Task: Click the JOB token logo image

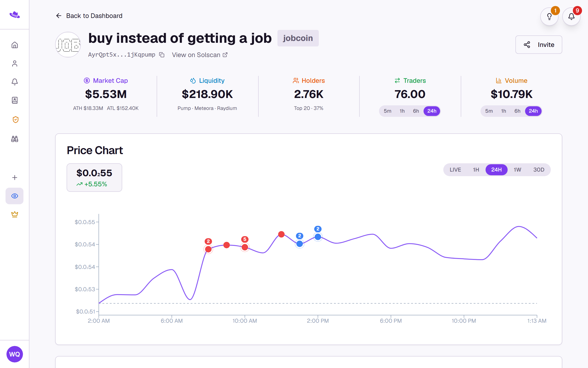Action: point(68,45)
